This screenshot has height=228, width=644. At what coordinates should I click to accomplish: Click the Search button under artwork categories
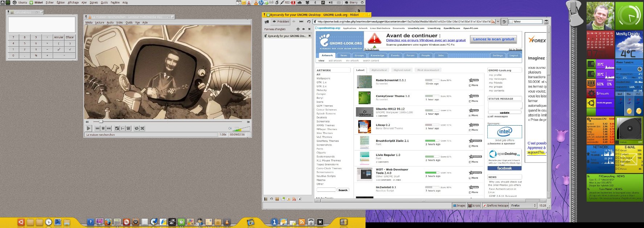coord(343,190)
